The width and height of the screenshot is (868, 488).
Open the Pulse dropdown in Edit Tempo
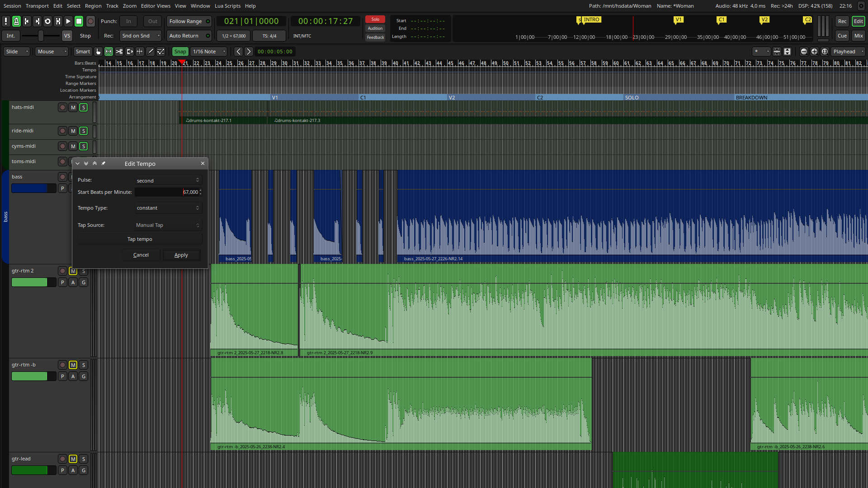(168, 180)
